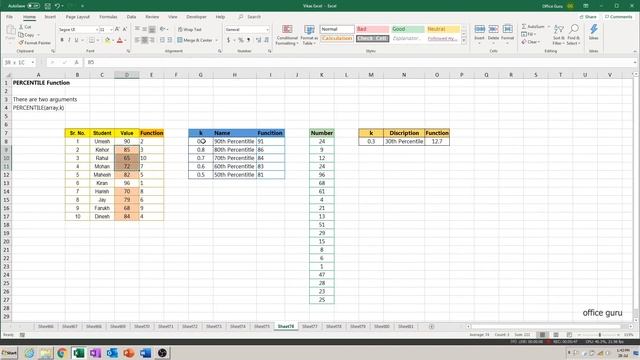Select the cell containing Umesh

pyautogui.click(x=102, y=141)
